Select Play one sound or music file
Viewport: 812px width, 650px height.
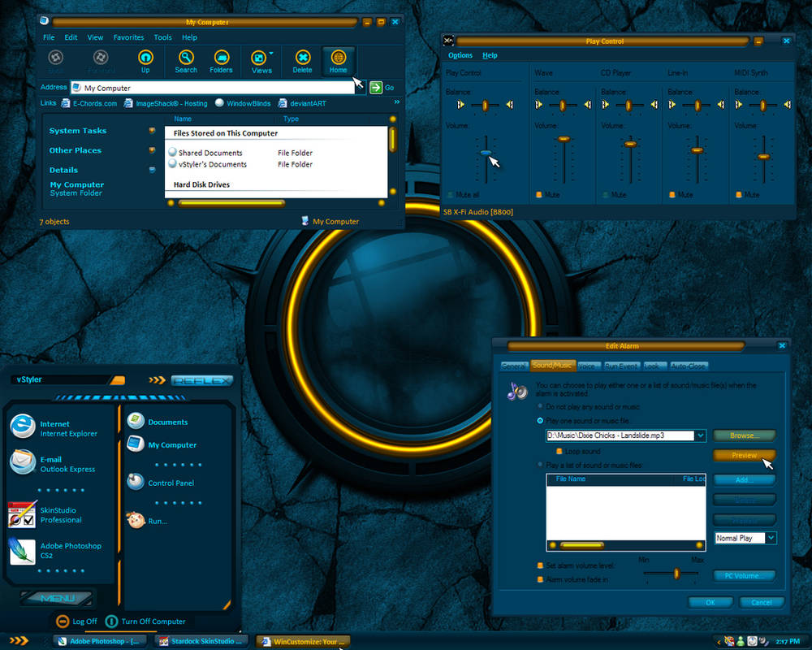pos(540,421)
